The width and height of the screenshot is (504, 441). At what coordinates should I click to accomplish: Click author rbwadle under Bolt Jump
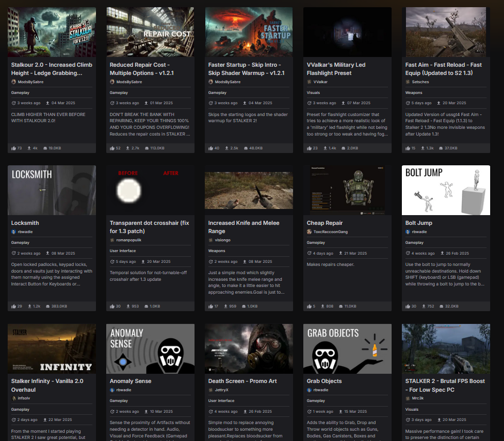419,232
